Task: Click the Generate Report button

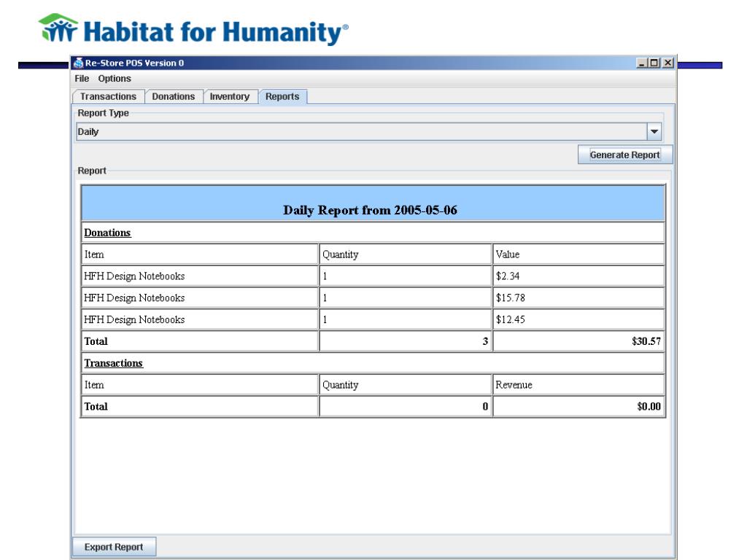Action: click(x=625, y=155)
